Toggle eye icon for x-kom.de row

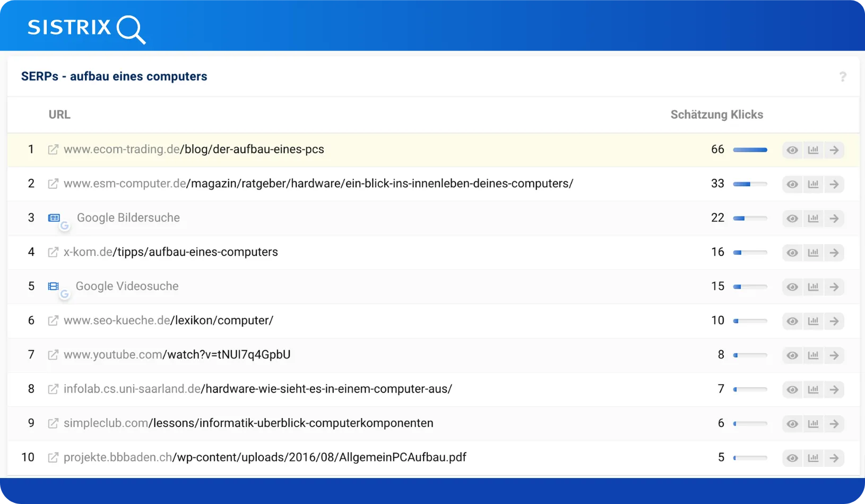(792, 253)
